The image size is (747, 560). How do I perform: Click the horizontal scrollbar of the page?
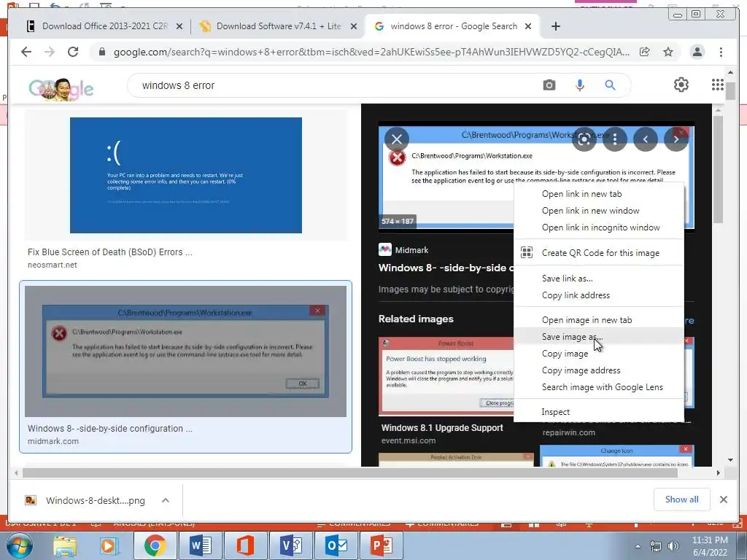(x=350, y=472)
